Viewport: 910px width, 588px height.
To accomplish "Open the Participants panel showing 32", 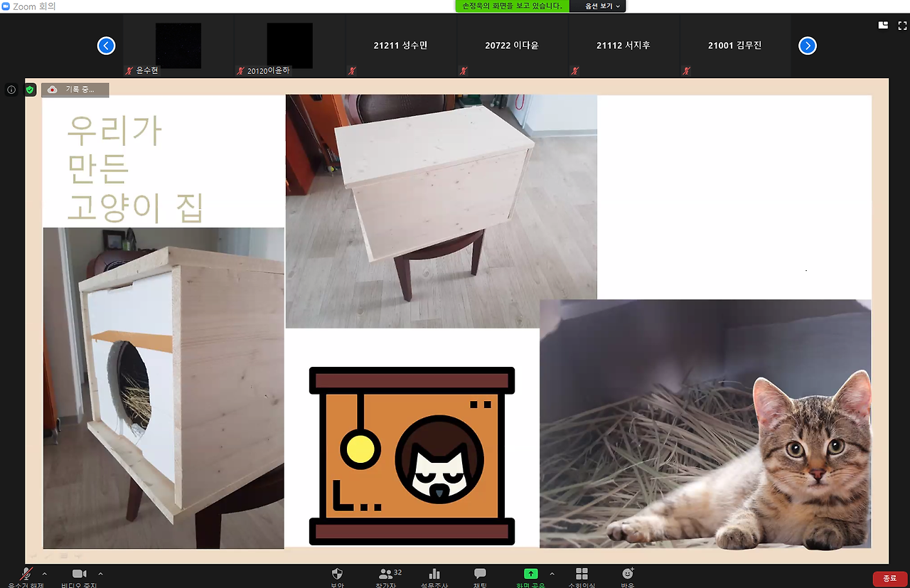I will [389, 576].
